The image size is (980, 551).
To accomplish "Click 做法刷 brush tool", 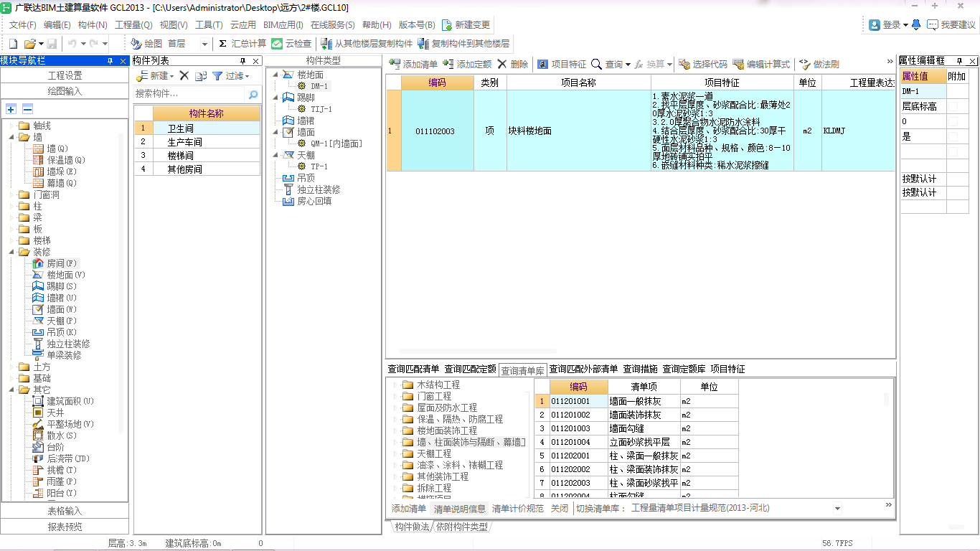I will click(819, 64).
